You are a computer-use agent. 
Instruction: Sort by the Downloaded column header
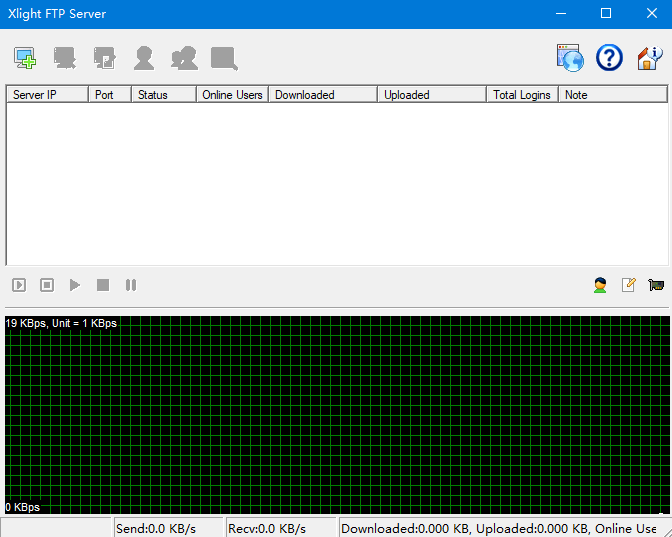(x=323, y=95)
